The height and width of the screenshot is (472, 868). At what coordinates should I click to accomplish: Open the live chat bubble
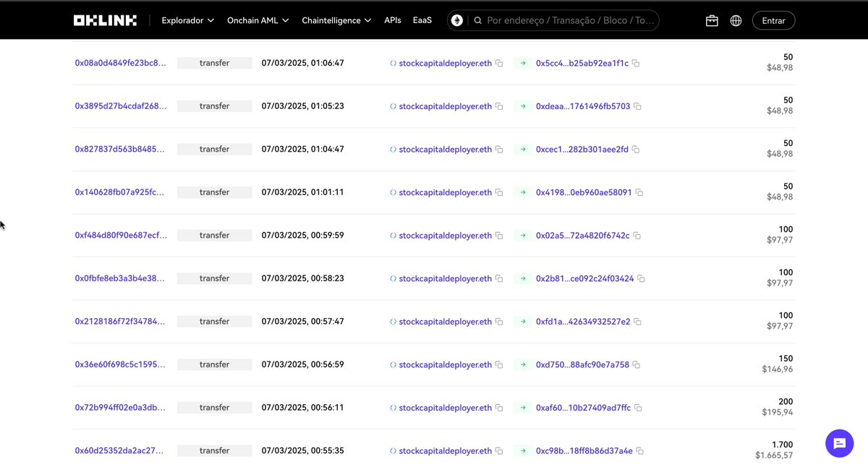coord(839,443)
